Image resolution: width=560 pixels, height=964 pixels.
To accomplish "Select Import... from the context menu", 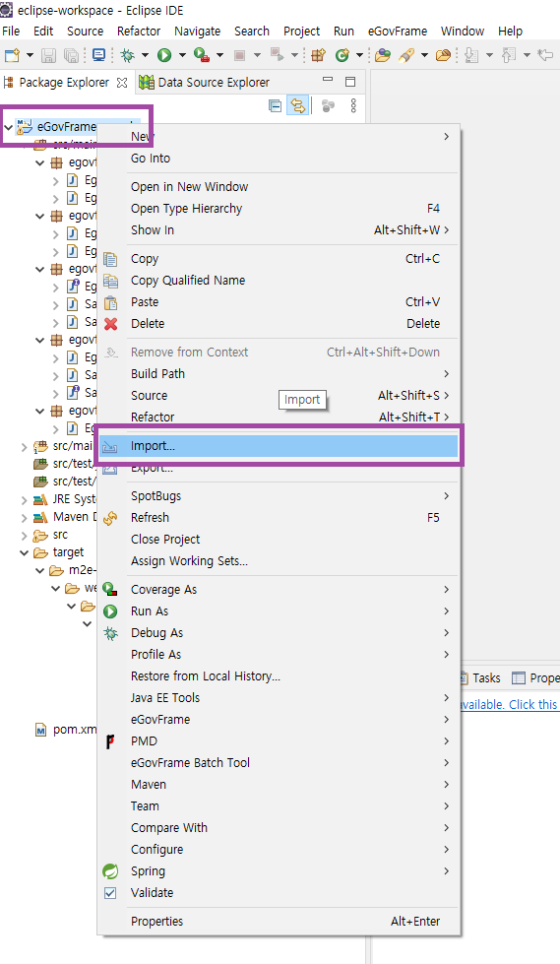I will [x=279, y=446].
